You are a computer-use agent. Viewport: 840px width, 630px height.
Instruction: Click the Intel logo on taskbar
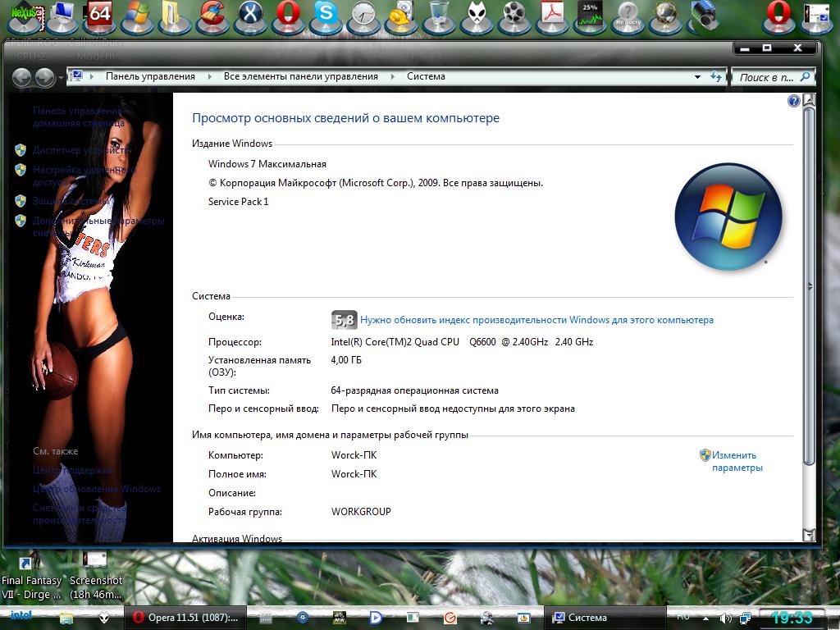[21, 616]
